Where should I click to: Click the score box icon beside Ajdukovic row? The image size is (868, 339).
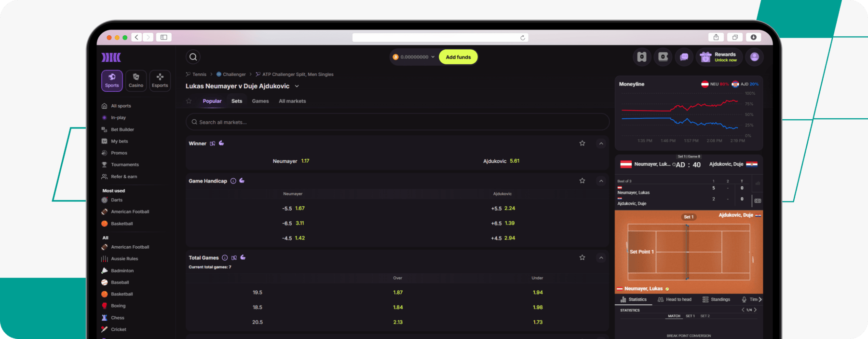[758, 201]
